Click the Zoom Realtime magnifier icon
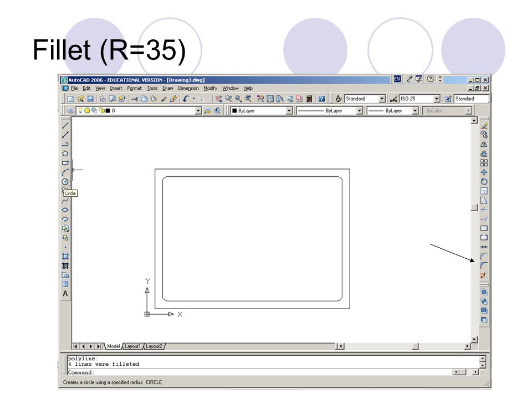The image size is (532, 399). coord(228,99)
